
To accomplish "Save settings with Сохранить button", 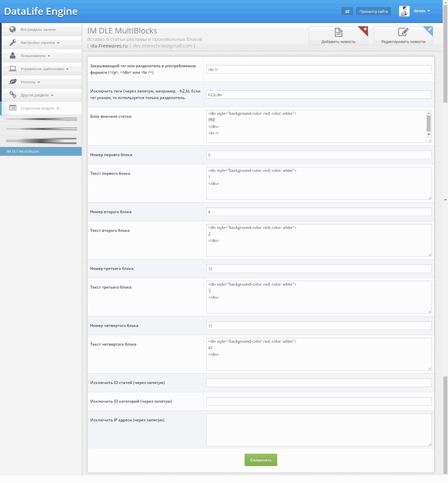I will [x=261, y=460].
